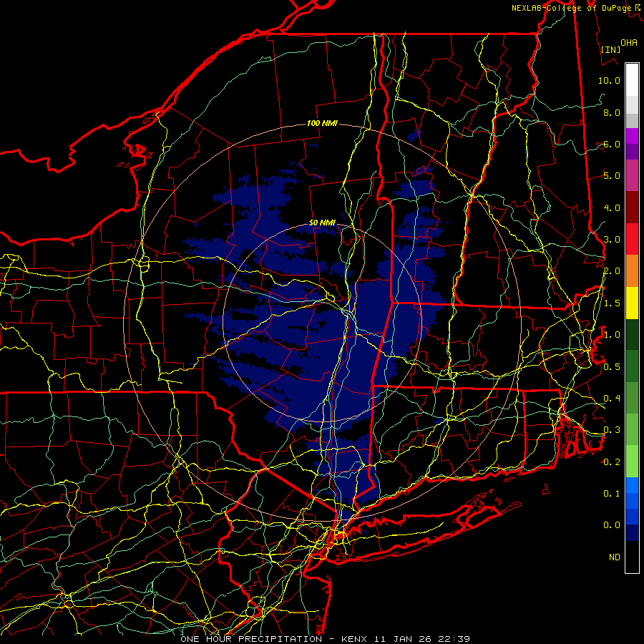644x644 pixels.
Task: Click the 2.0 legend value
Action: (612, 271)
